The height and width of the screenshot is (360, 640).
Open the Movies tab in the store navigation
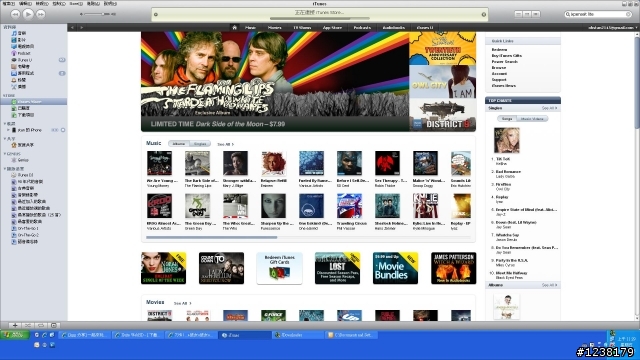point(274,28)
